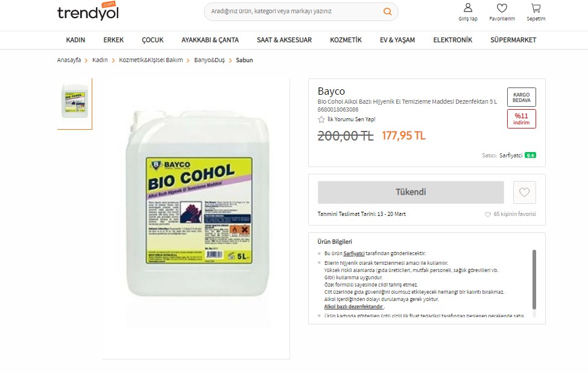Open the Sepetim cart icon
The width and height of the screenshot is (588, 374).
click(536, 8)
